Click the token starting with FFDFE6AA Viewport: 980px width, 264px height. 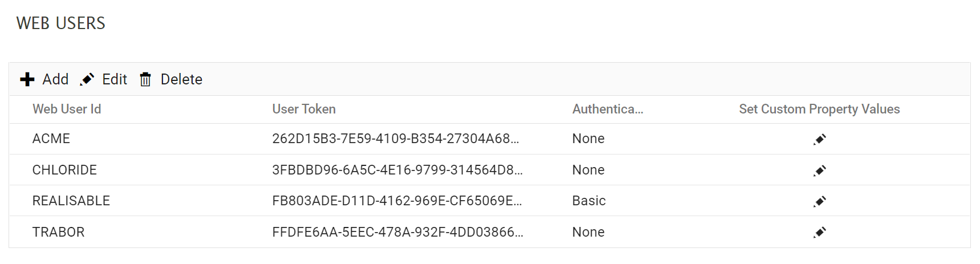397,232
